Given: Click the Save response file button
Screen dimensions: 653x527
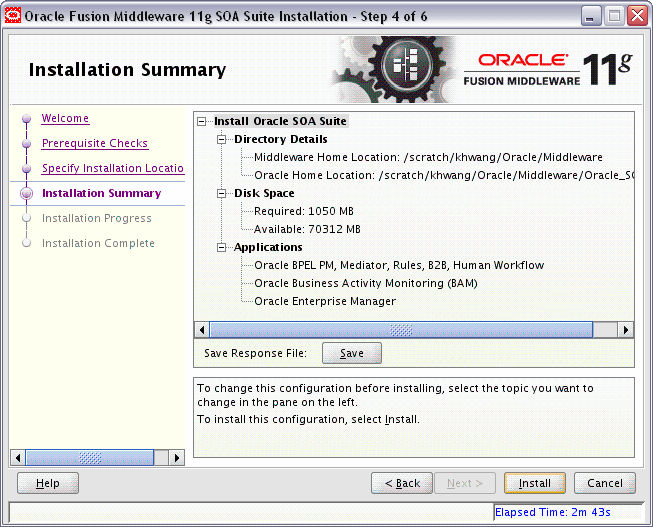Looking at the screenshot, I should click(351, 353).
